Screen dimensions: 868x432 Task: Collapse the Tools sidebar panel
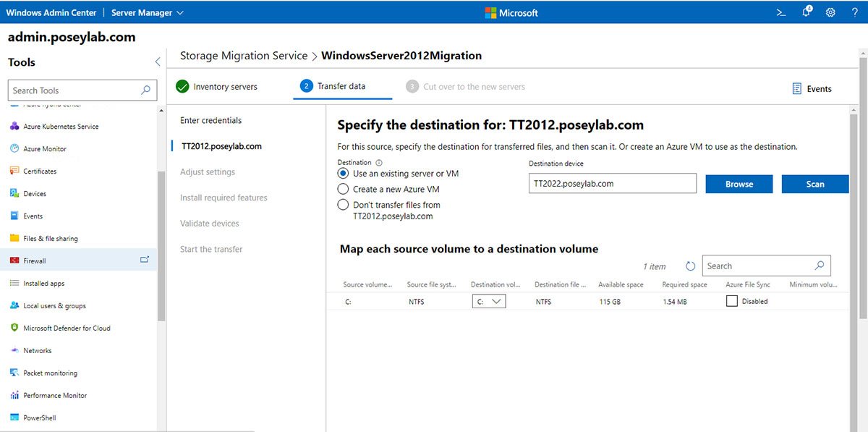tap(158, 62)
